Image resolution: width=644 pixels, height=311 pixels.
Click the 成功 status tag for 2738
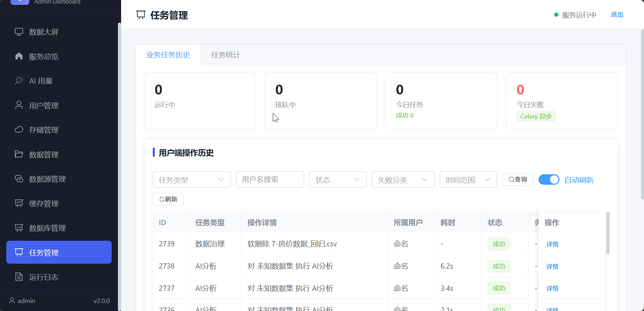pos(499,266)
